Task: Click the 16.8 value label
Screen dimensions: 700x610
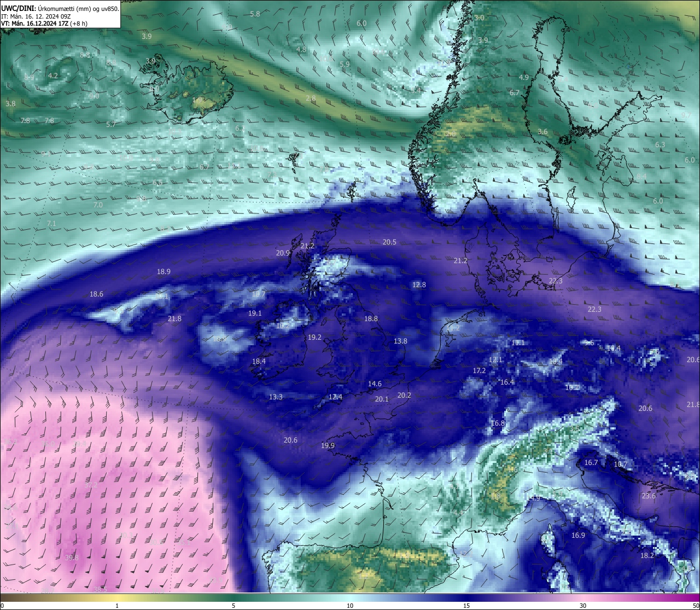Action: pyautogui.click(x=498, y=423)
